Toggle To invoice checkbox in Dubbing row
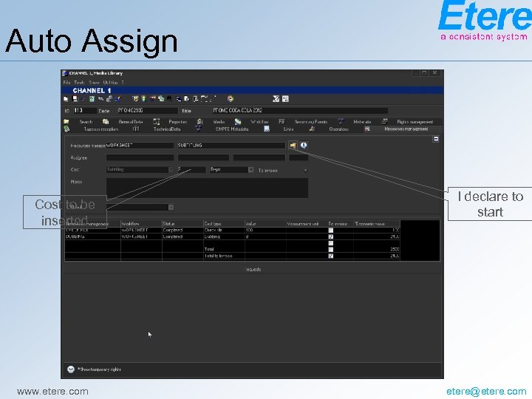The height and width of the screenshot is (399, 532). [x=331, y=236]
